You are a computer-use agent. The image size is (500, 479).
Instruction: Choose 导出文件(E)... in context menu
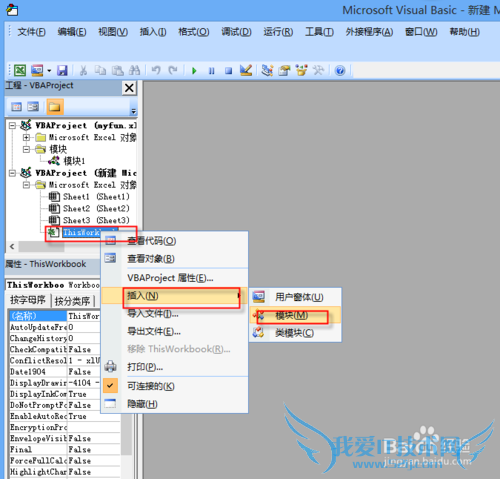click(175, 331)
